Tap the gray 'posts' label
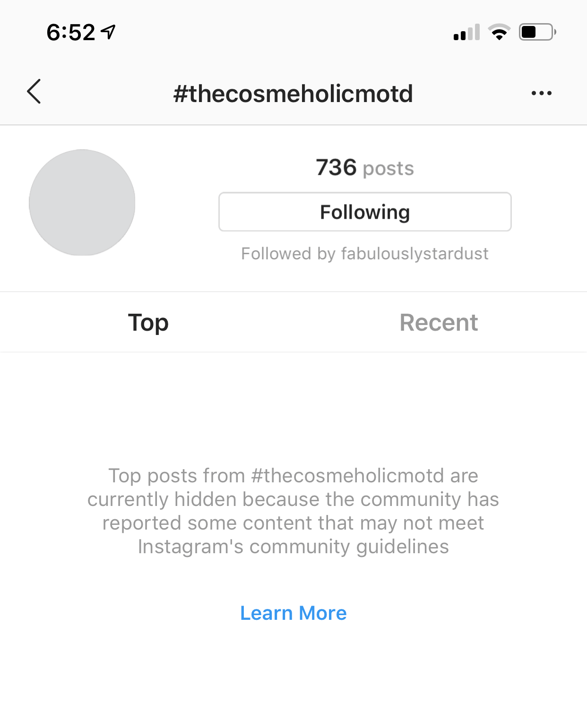The width and height of the screenshot is (587, 728). [388, 169]
